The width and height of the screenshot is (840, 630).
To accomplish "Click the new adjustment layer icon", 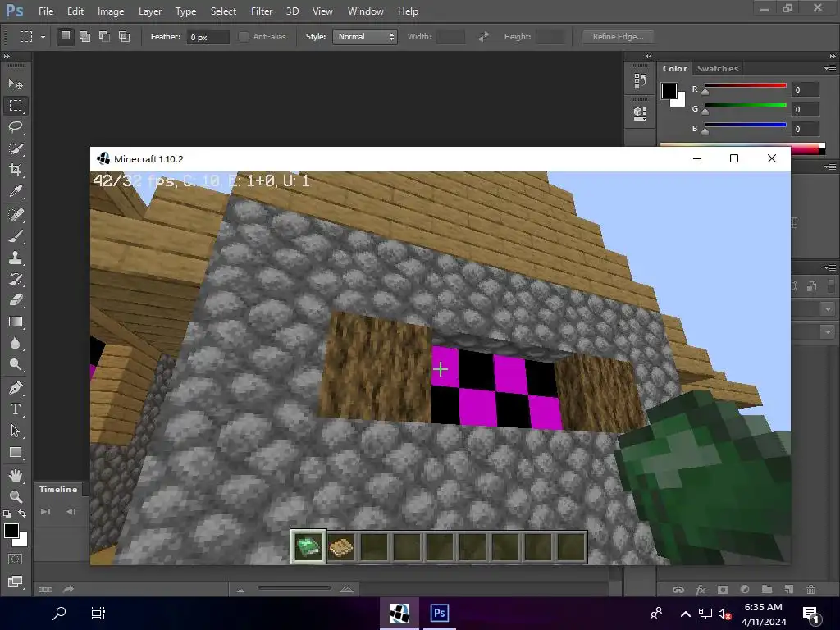I will (x=745, y=589).
